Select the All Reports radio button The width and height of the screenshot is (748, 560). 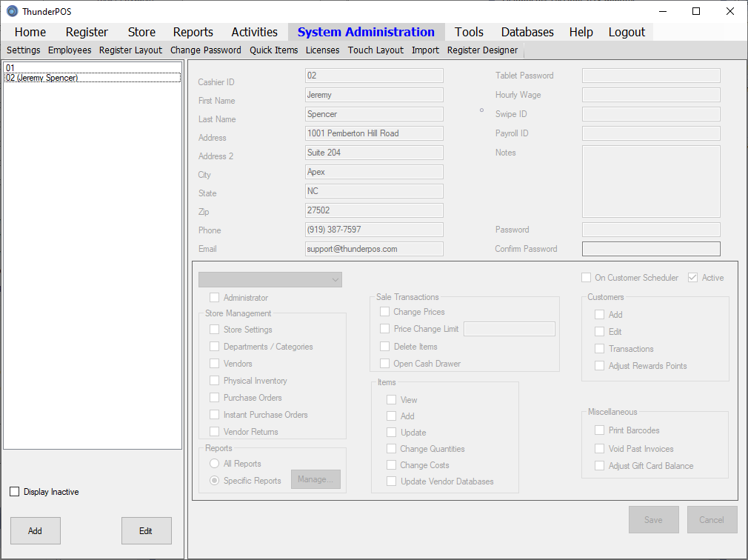click(x=215, y=464)
